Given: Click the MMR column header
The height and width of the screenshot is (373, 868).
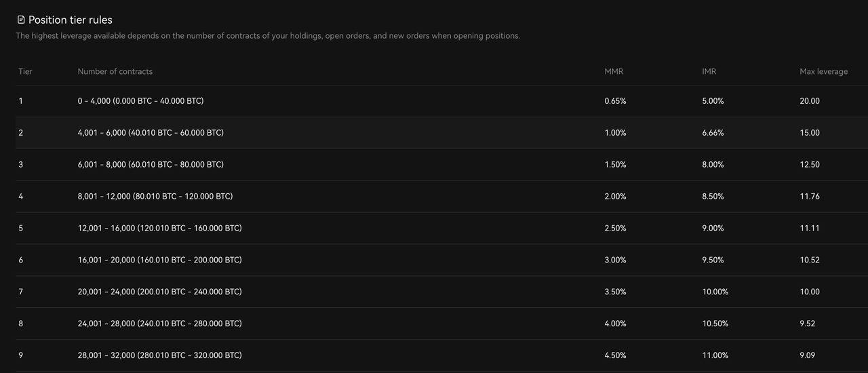Looking at the screenshot, I should tap(614, 71).
